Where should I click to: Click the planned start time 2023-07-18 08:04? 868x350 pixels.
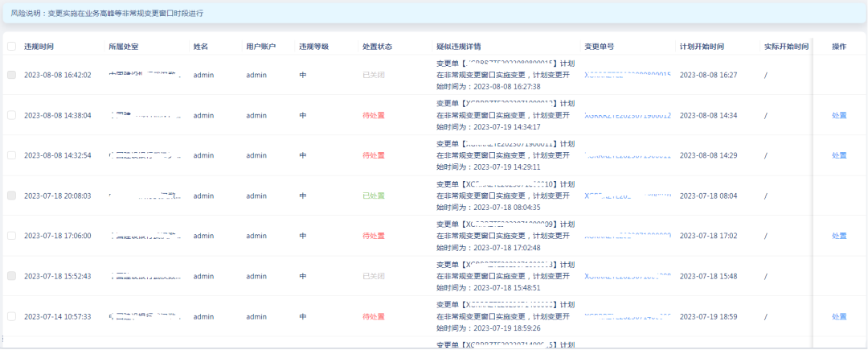708,196
